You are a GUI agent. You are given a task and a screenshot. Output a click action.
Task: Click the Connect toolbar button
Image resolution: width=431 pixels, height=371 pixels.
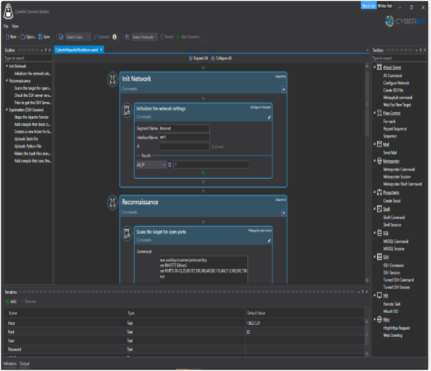pos(102,37)
